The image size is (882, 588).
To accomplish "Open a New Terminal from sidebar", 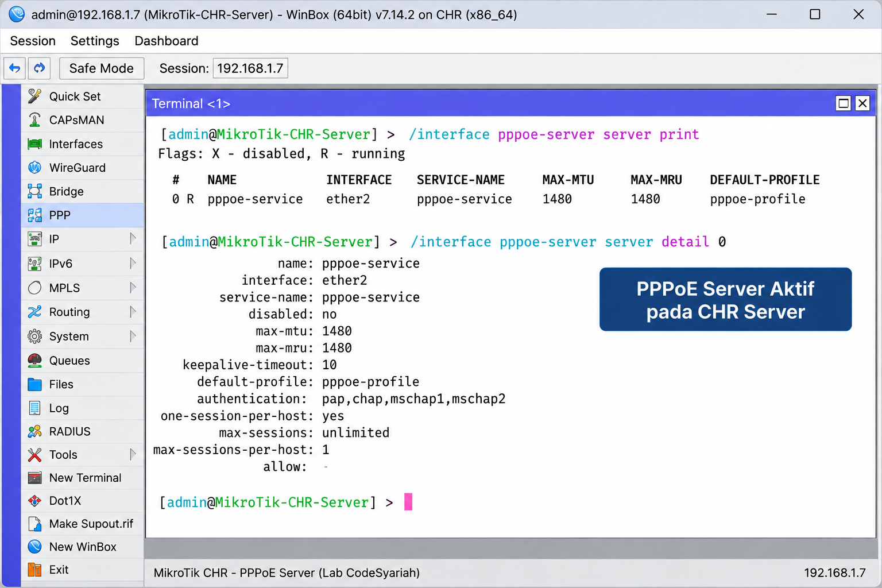I will tap(83, 478).
